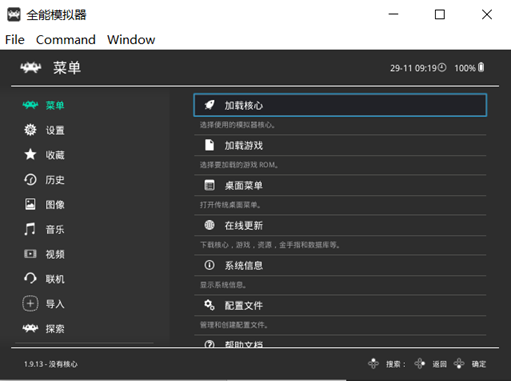Click the 返回 back label in the footer
The width and height of the screenshot is (511, 381).
click(440, 364)
